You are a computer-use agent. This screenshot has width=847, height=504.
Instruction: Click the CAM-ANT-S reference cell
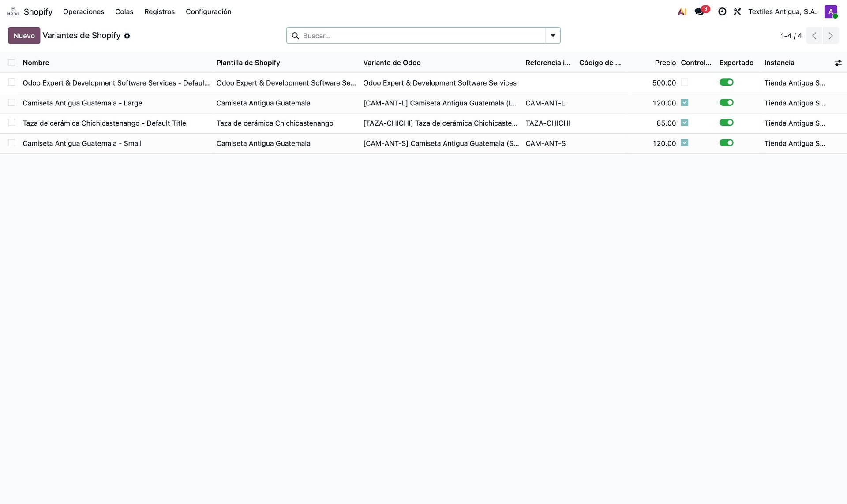pyautogui.click(x=545, y=143)
